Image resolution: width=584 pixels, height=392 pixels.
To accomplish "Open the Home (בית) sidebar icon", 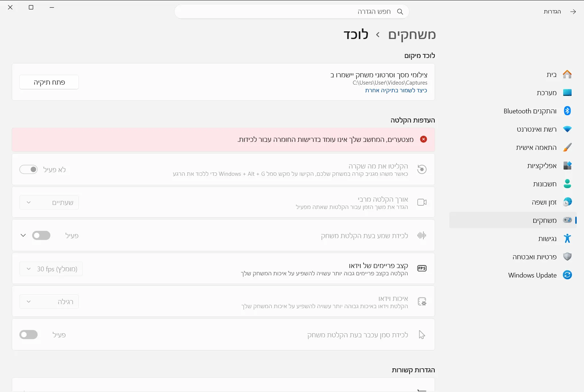I will click(x=567, y=74).
